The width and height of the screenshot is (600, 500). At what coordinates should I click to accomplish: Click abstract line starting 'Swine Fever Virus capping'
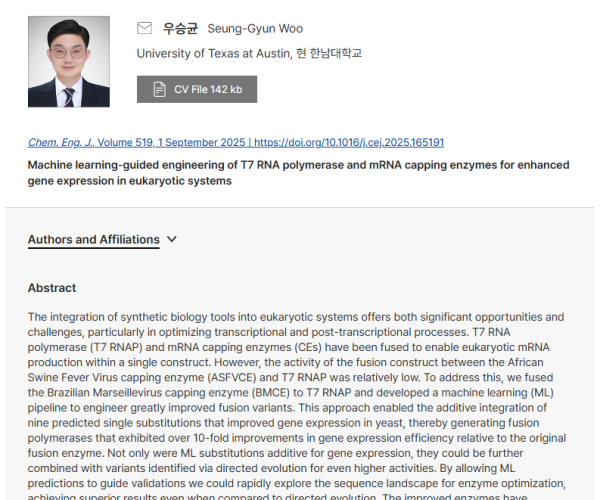[290, 378]
